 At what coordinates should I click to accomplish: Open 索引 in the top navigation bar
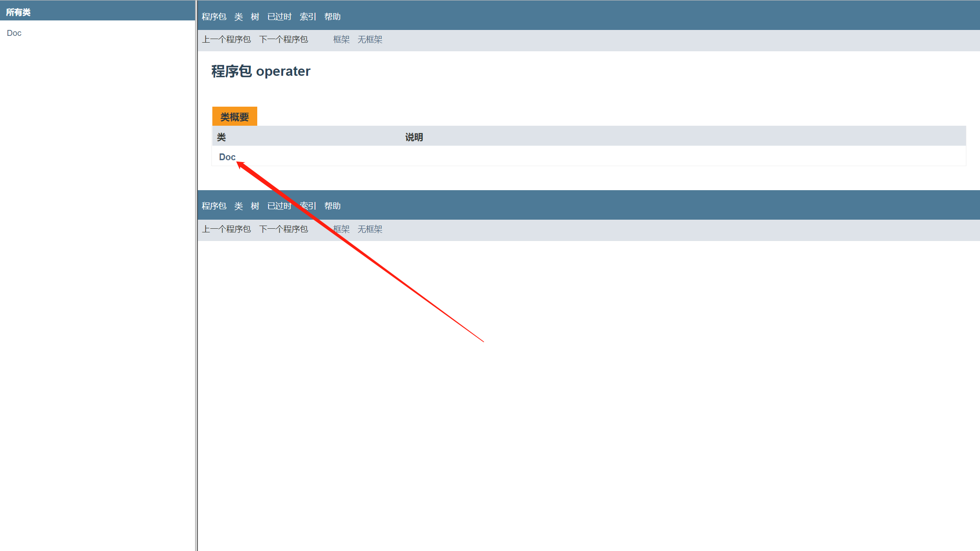308,17
